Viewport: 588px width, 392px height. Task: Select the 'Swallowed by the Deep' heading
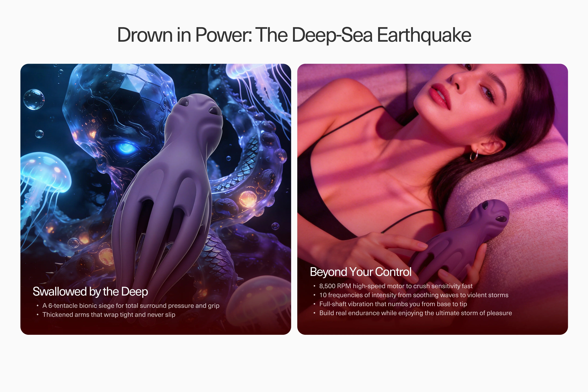[90, 291]
